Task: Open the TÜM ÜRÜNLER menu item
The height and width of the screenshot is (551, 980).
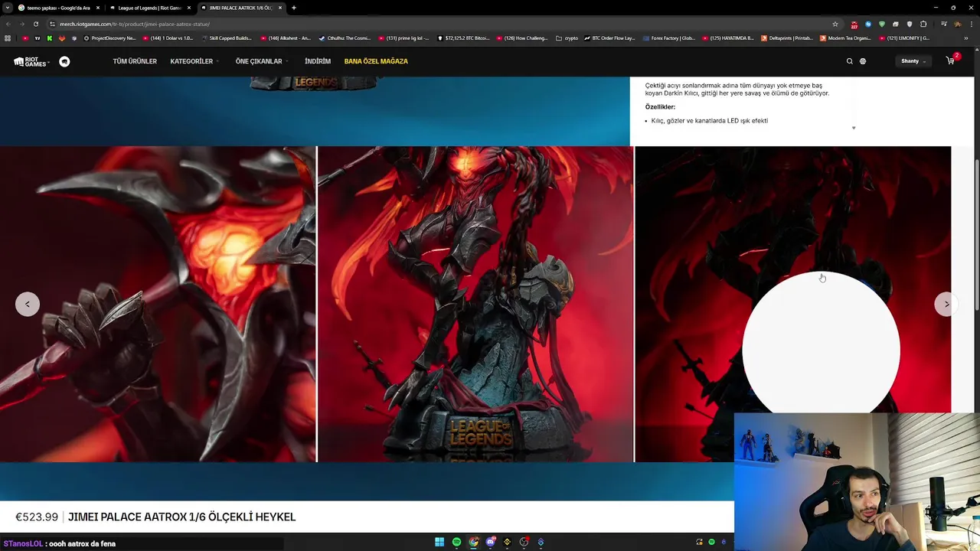Action: [135, 61]
